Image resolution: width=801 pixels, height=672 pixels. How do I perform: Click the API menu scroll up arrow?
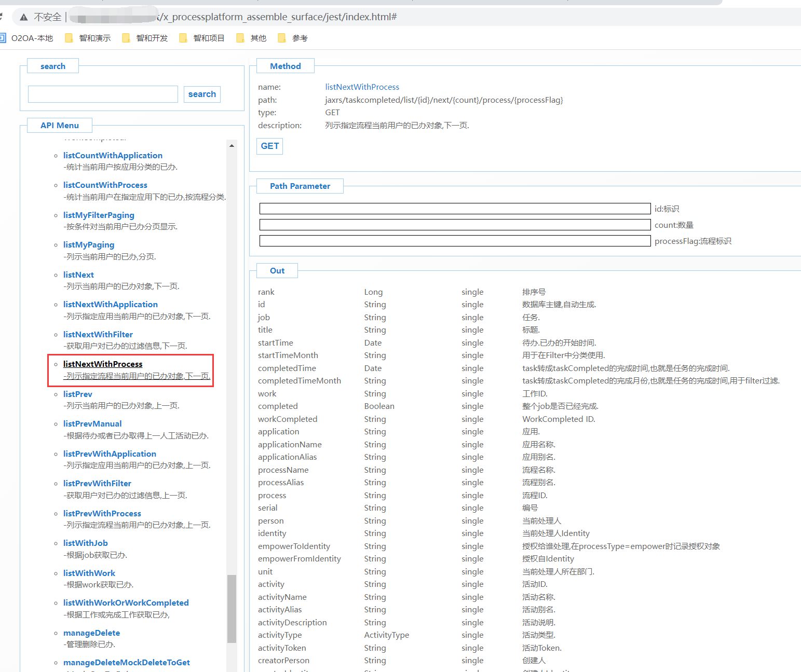232,146
